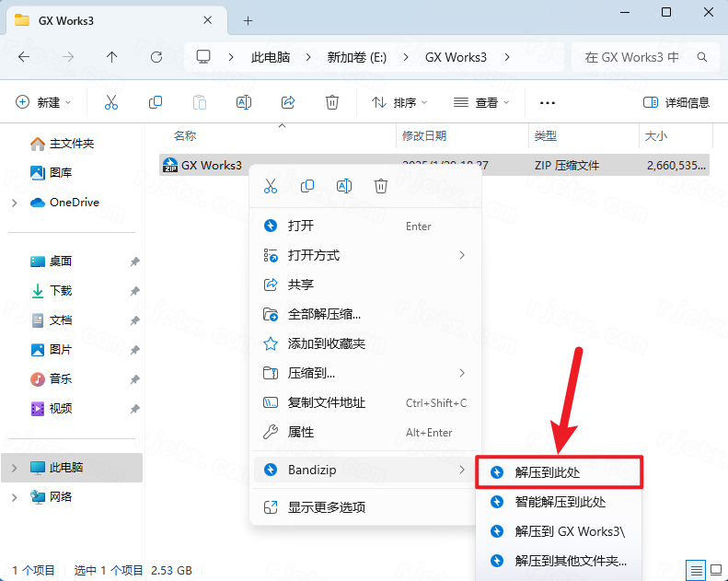Open the more options ellipsis menu
This screenshot has width=728, height=581.
click(548, 102)
